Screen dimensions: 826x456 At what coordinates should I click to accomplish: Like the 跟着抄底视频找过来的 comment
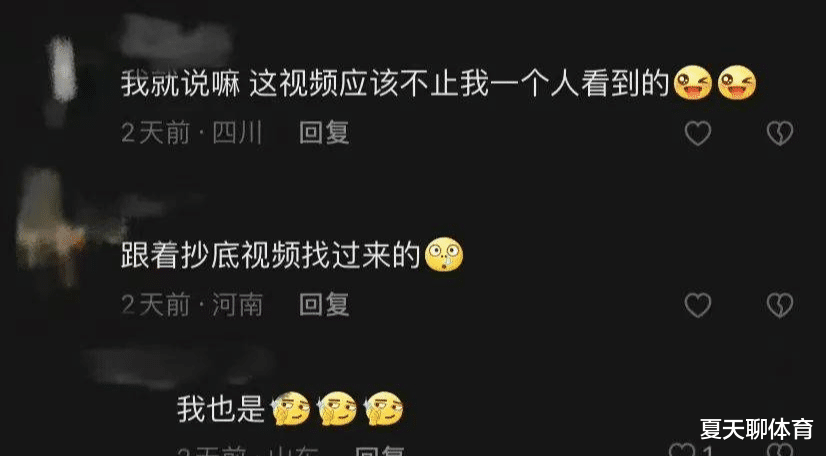[x=697, y=305]
